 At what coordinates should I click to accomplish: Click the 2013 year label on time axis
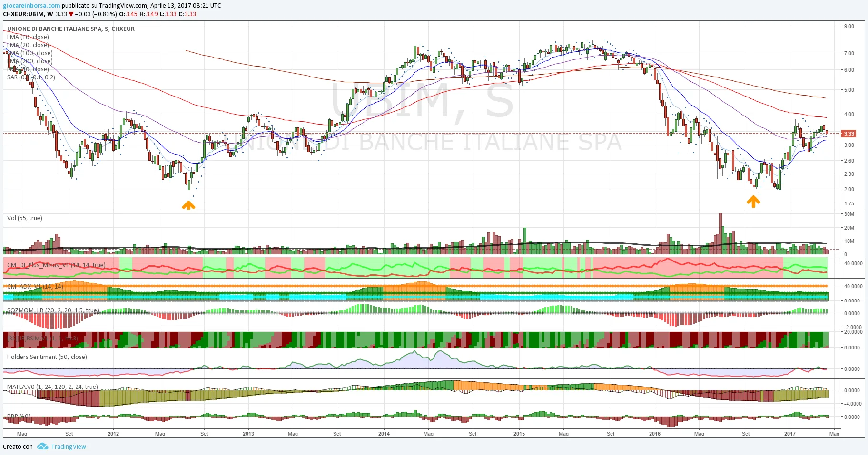248,434
